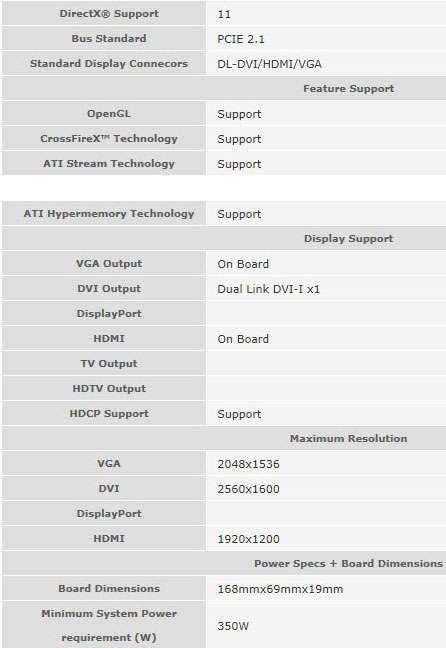Screen dimensions: 446x648
Task: Select the Display Support section header
Action: point(348,238)
